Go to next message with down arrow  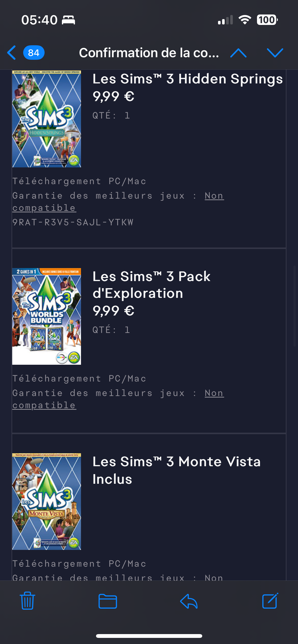(275, 53)
